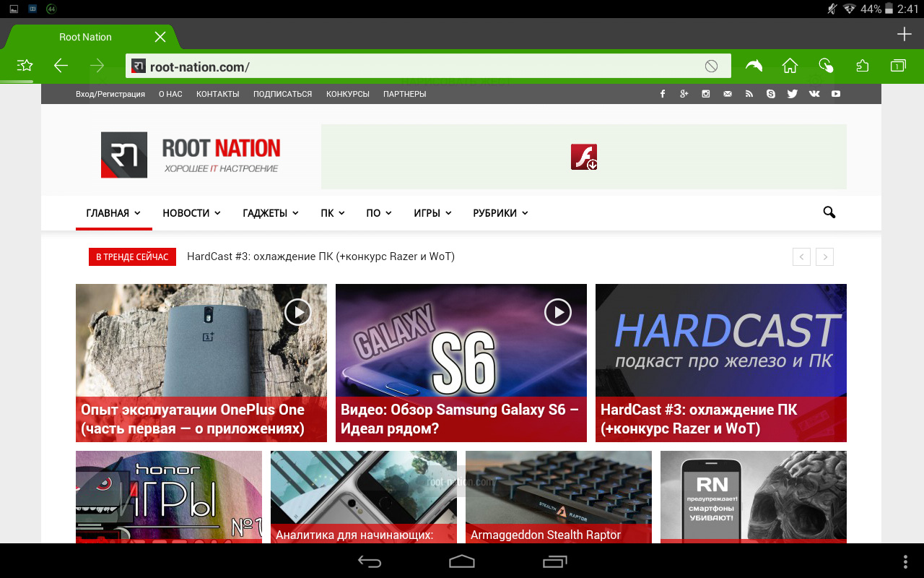Open the КОНКУРСЫ page
The height and width of the screenshot is (578, 924).
347,94
